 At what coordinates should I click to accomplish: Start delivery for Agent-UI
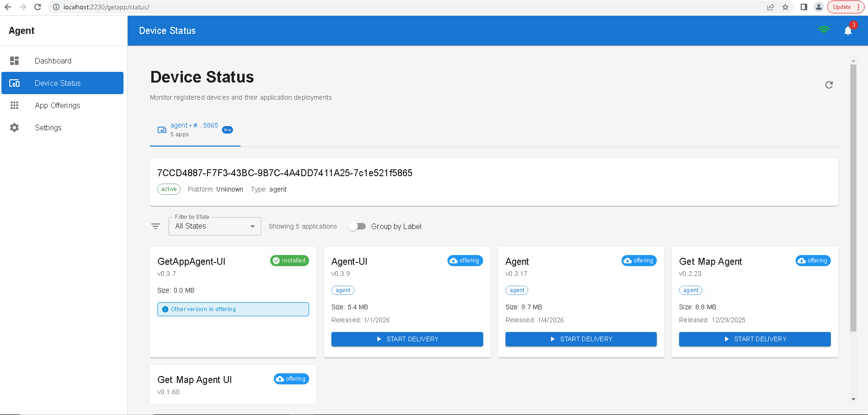(x=407, y=339)
